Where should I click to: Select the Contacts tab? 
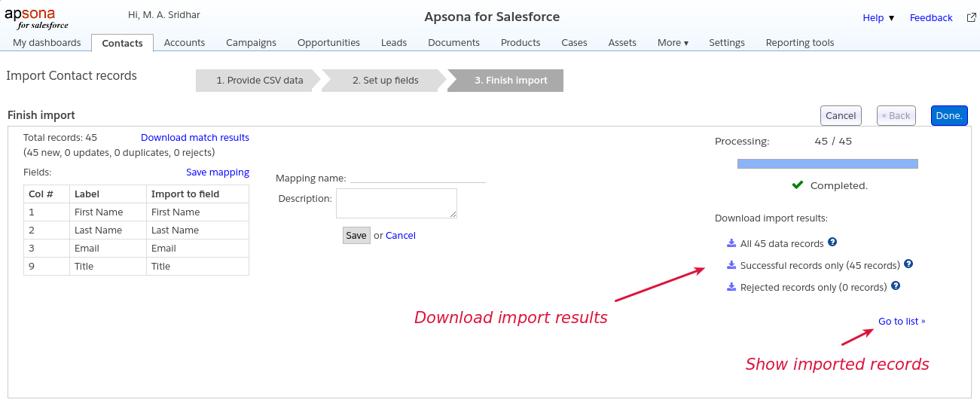[122, 43]
